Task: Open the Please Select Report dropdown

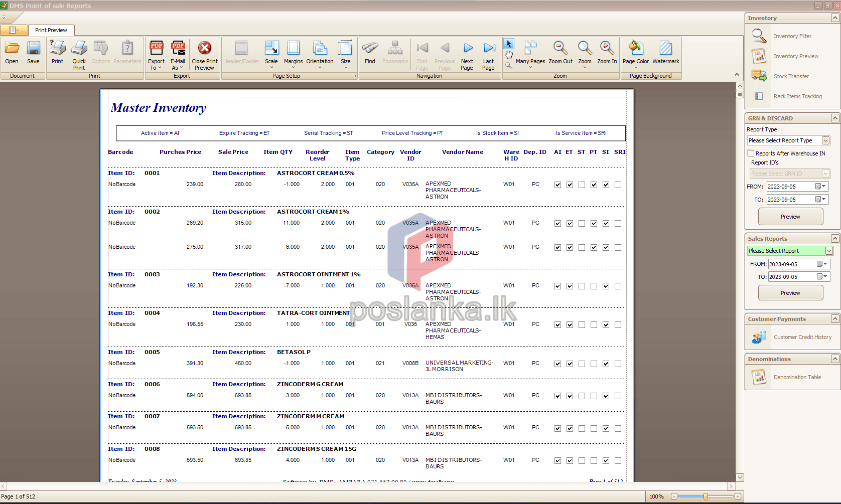Action: (x=829, y=251)
